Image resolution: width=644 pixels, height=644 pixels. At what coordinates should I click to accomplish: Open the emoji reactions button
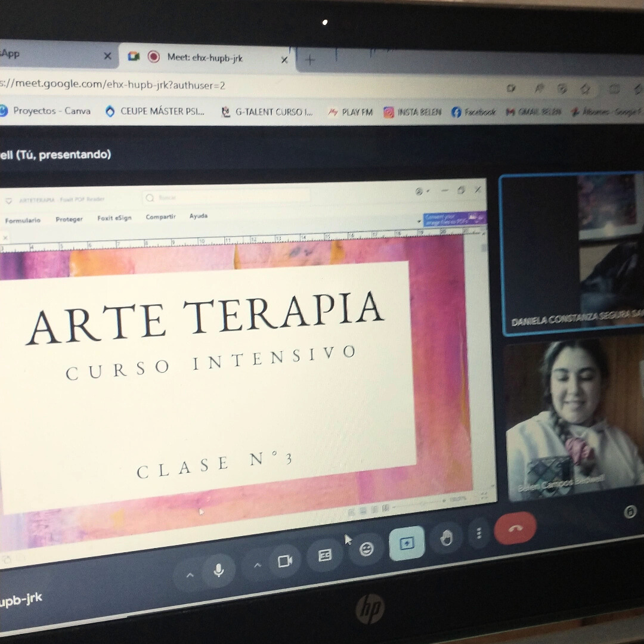[x=367, y=549]
